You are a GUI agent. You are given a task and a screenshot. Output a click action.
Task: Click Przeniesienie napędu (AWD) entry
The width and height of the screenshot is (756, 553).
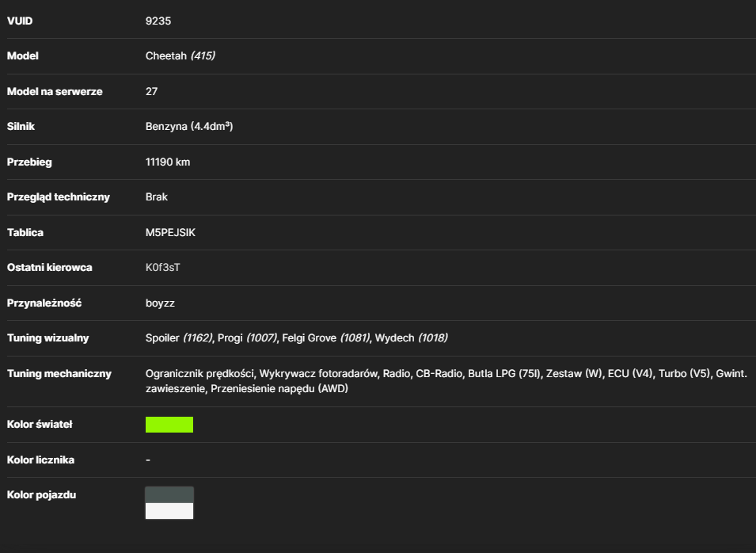coord(279,388)
